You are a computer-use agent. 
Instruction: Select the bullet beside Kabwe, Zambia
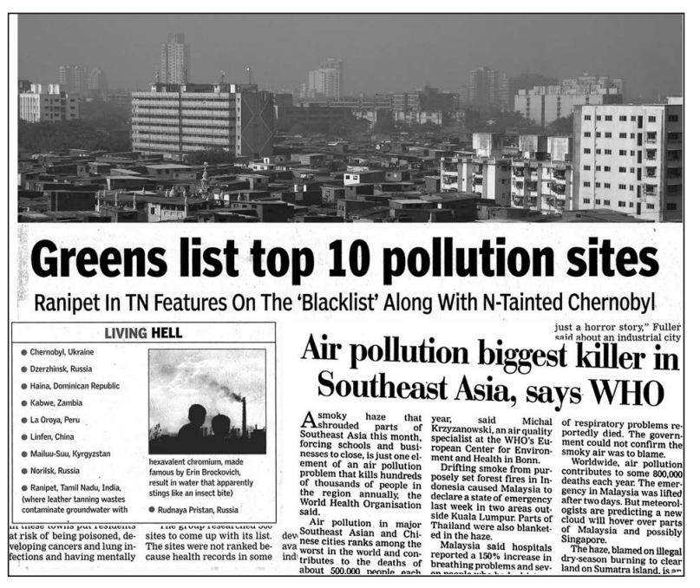pyautogui.click(x=24, y=403)
